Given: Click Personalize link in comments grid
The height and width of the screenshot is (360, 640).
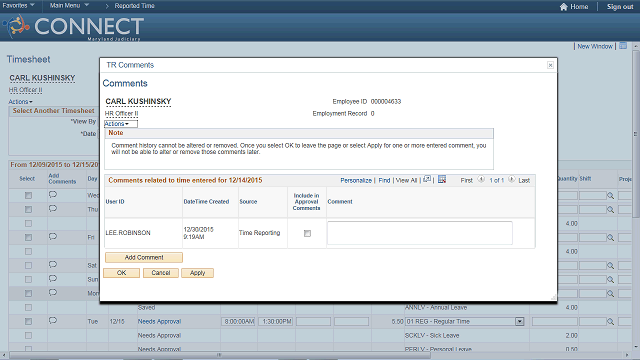Looking at the screenshot, I should pyautogui.click(x=356, y=180).
